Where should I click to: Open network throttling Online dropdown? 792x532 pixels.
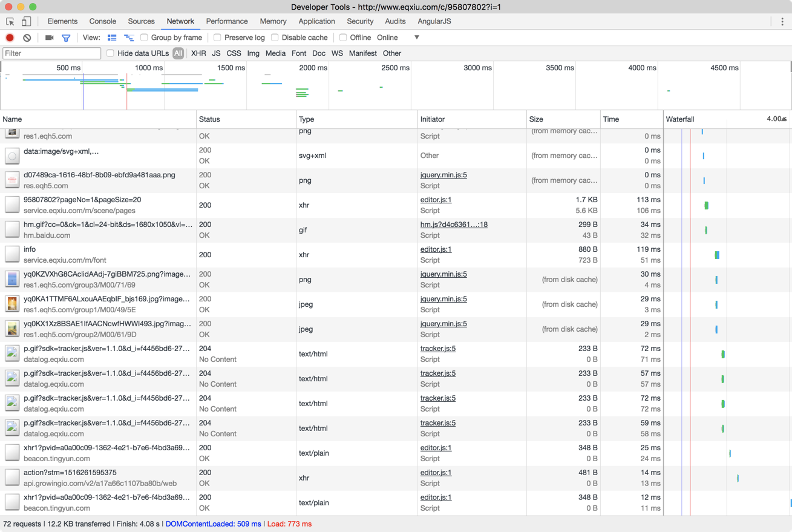pos(398,38)
